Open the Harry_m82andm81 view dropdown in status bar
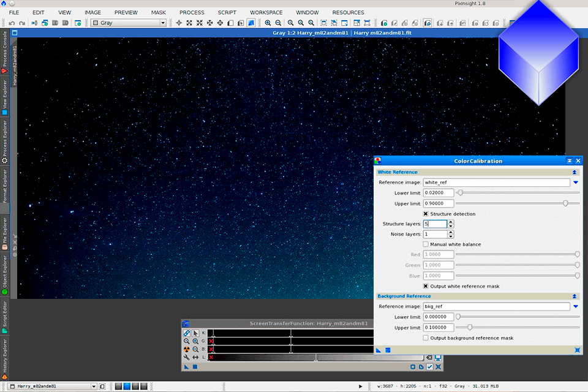 click(x=94, y=386)
